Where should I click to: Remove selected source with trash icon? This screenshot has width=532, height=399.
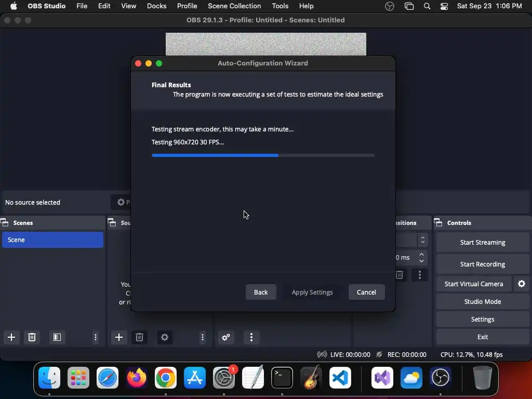click(139, 337)
